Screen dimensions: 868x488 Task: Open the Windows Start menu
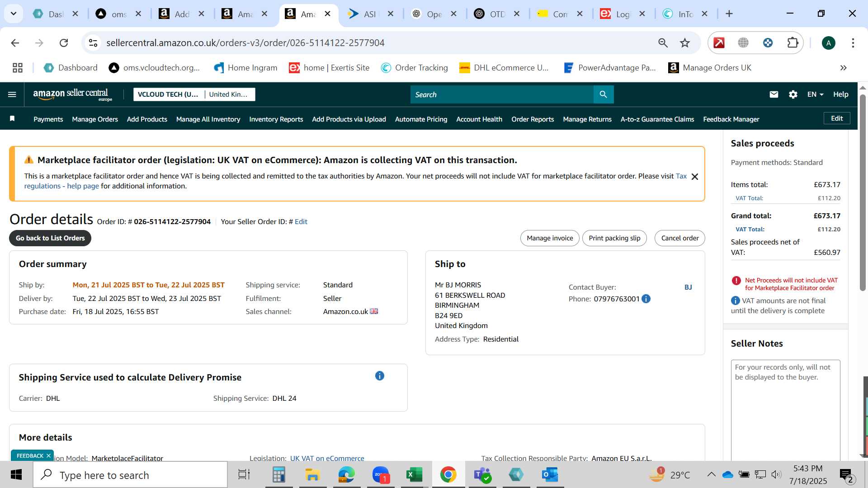pos(16,475)
